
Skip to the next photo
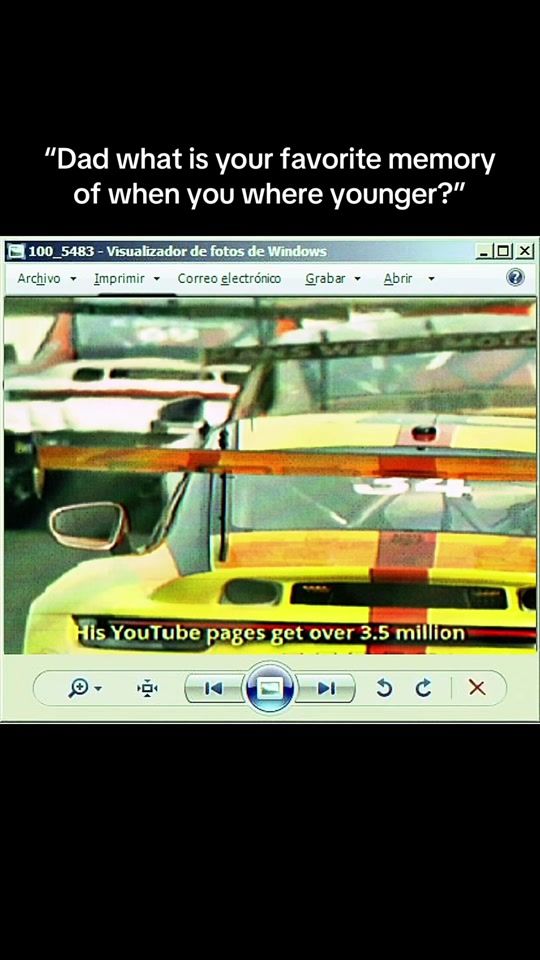point(327,689)
